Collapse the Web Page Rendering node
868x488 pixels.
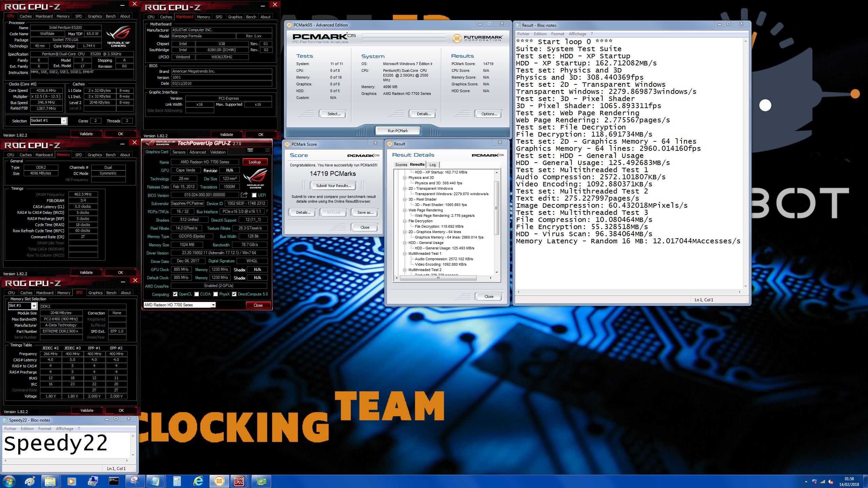(405, 210)
